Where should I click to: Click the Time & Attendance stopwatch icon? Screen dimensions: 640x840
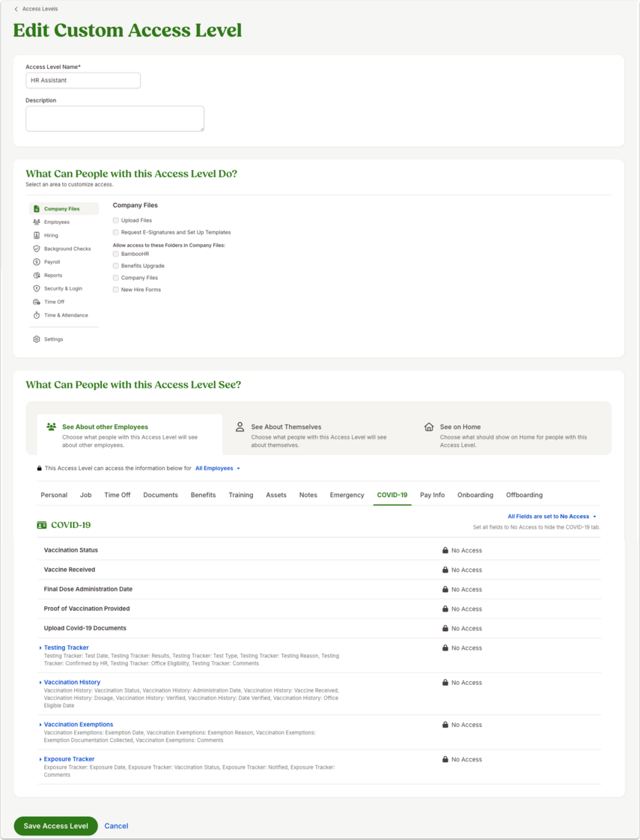(x=37, y=315)
